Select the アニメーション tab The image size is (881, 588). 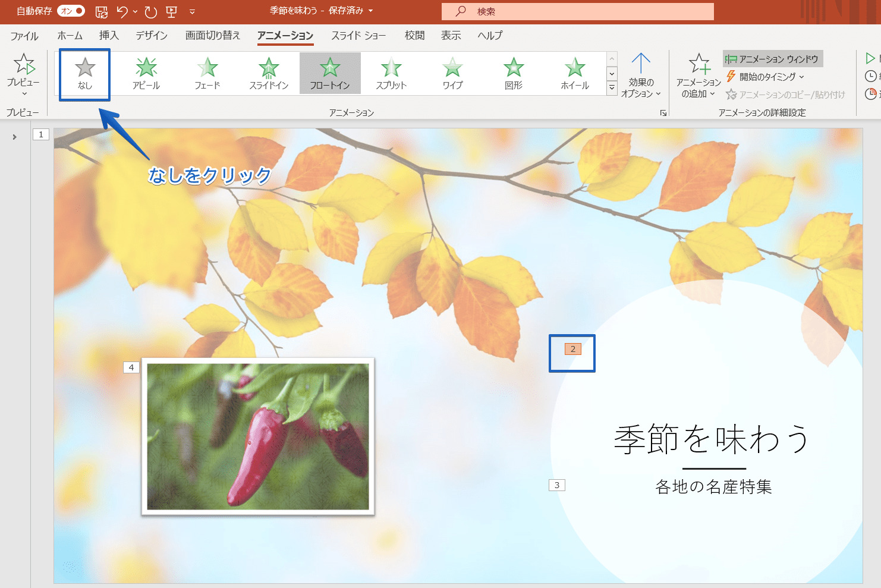point(285,36)
